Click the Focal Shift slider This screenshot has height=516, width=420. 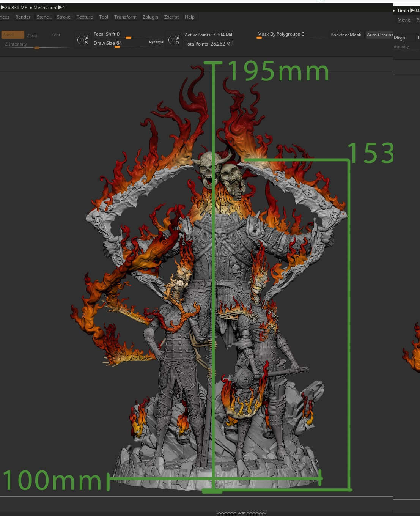pos(128,37)
